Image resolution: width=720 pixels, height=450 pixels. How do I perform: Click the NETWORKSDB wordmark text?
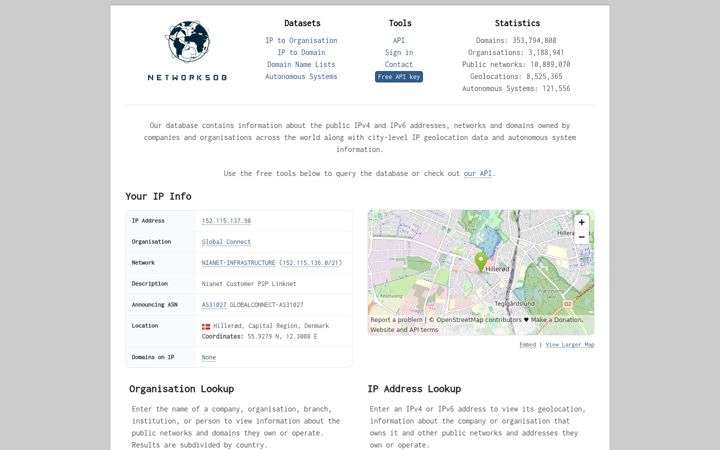click(x=187, y=78)
